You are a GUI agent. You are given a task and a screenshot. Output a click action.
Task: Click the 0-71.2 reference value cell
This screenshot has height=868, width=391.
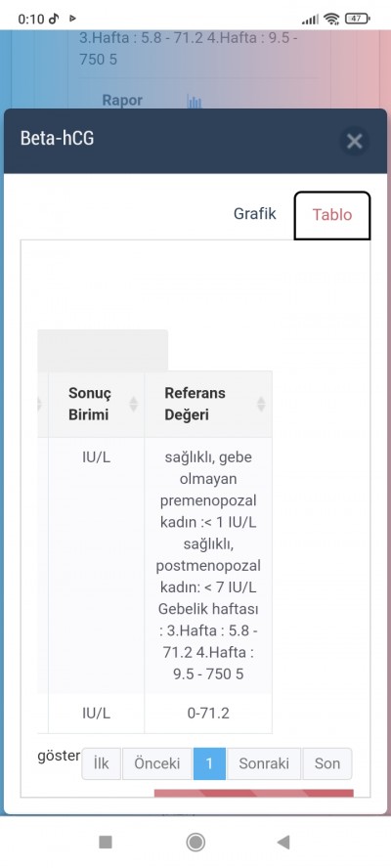pyautogui.click(x=208, y=713)
